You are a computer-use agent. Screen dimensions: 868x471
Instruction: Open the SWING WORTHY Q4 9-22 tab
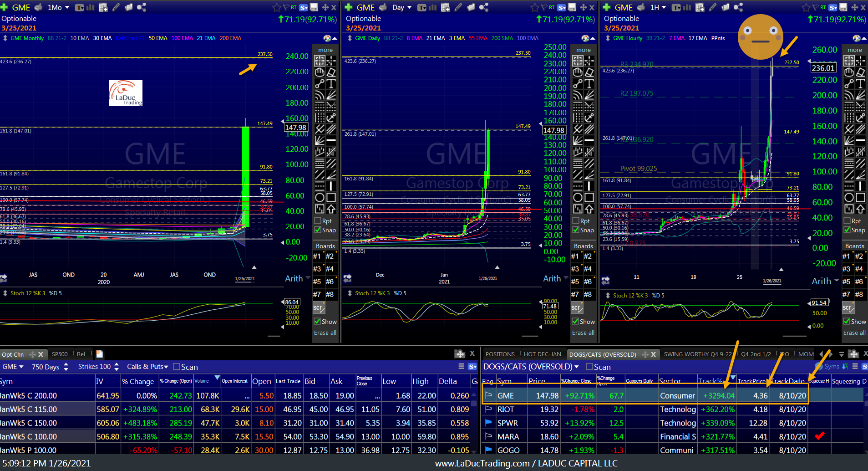[x=698, y=354]
